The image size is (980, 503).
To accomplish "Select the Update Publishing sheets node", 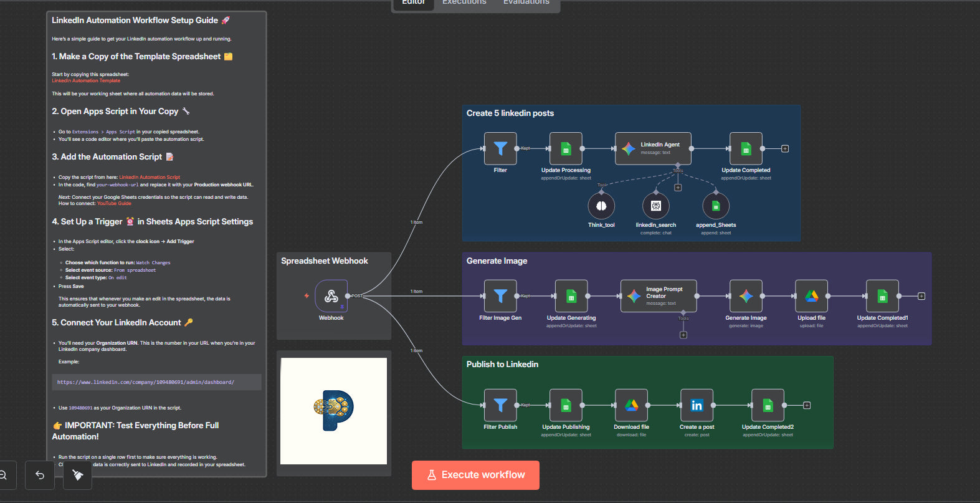I will click(x=566, y=406).
